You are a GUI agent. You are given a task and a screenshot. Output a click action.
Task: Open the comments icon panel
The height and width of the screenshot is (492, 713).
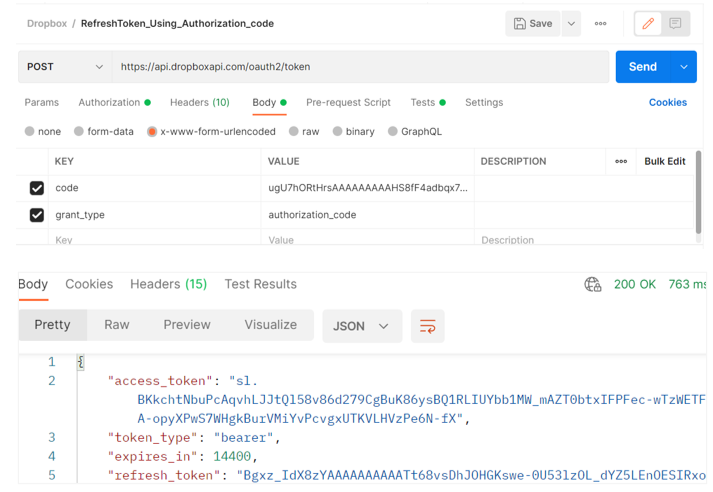coord(676,24)
